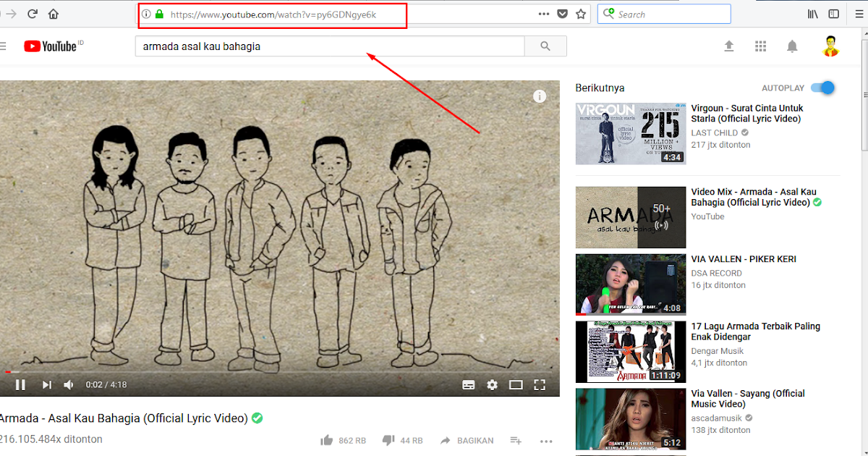Open Video Mix - Armada title link
The height and width of the screenshot is (456, 868).
coord(754,198)
